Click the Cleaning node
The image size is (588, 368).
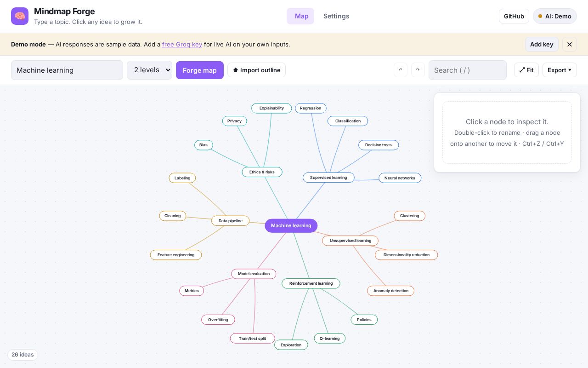tap(173, 216)
